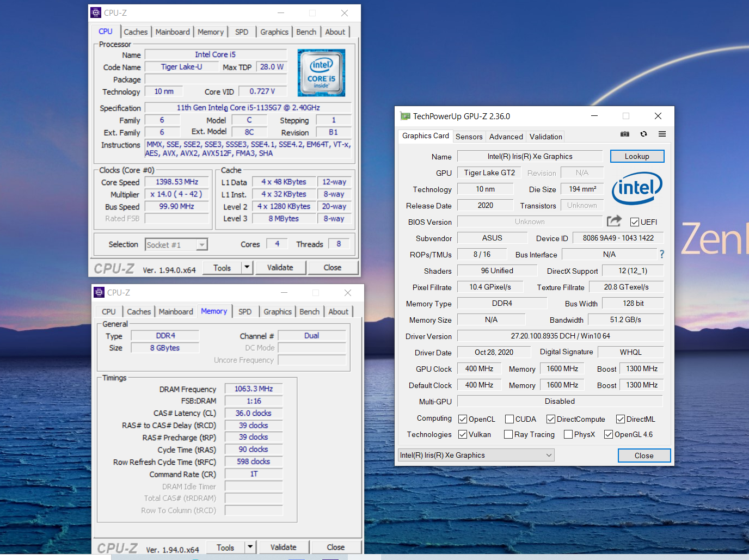Click the CPU Specification field
The height and width of the screenshot is (560, 749).
248,108
